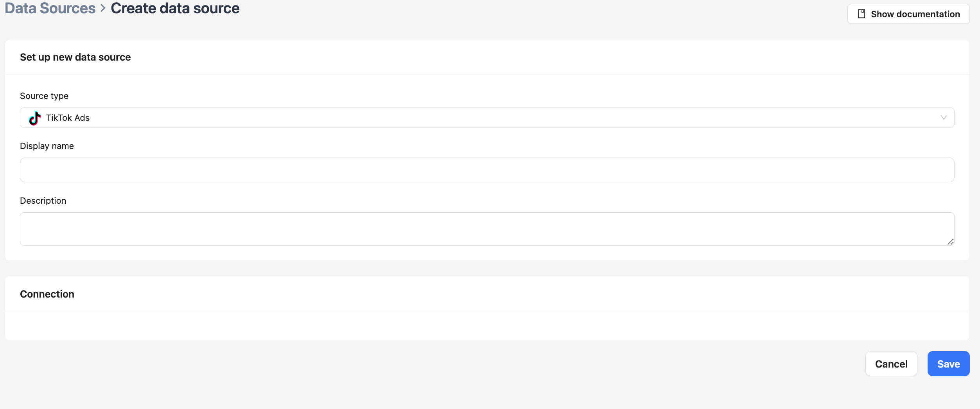Grab the Description box resize handle
This screenshot has height=409, width=980.
[950, 242]
